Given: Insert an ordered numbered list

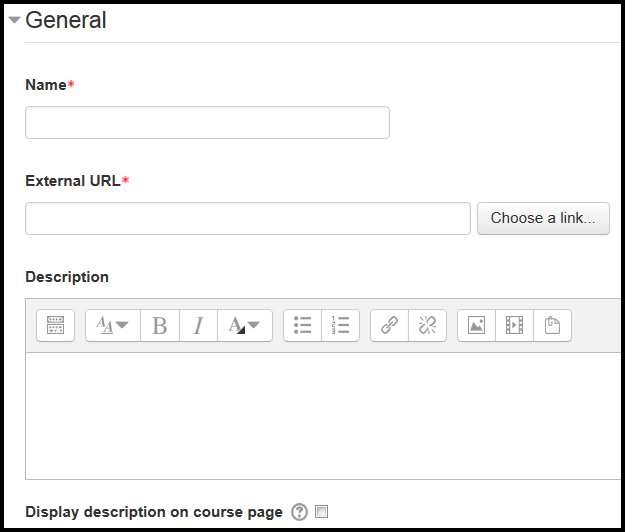Looking at the screenshot, I should click(340, 325).
